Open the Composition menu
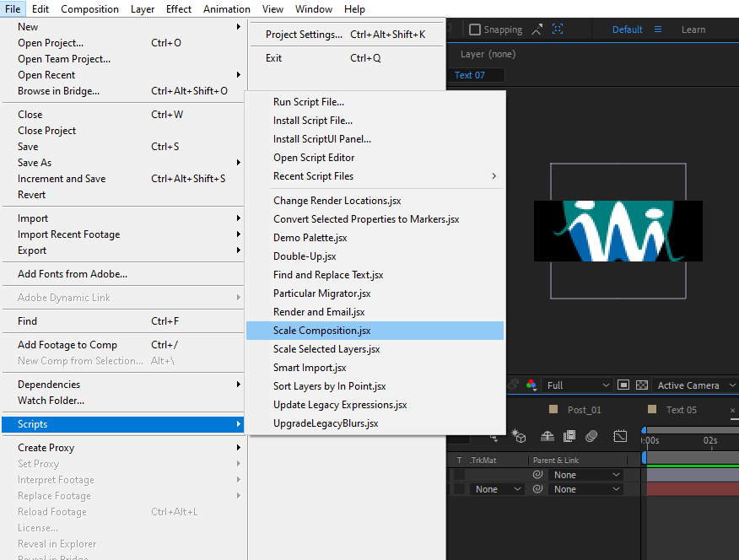This screenshot has height=560, width=739. pyautogui.click(x=89, y=9)
